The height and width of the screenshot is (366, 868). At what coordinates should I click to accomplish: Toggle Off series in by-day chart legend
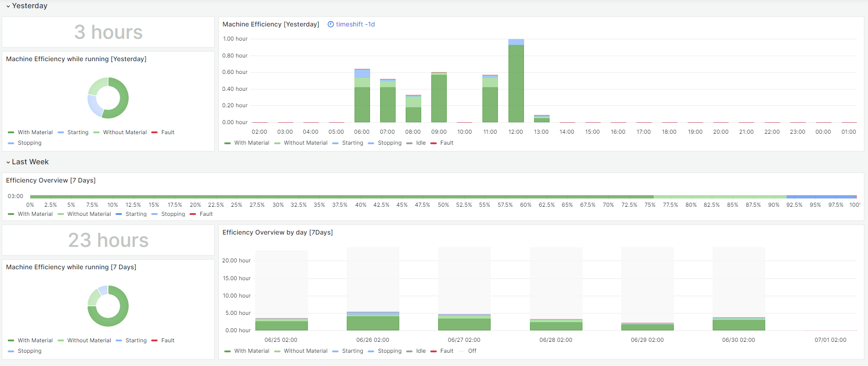pyautogui.click(x=472, y=351)
